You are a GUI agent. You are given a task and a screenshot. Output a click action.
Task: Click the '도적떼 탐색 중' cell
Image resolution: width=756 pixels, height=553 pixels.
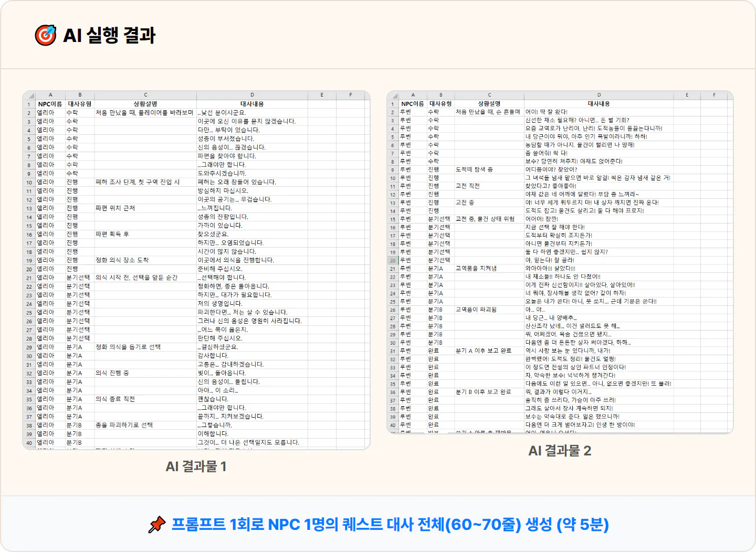(x=489, y=169)
